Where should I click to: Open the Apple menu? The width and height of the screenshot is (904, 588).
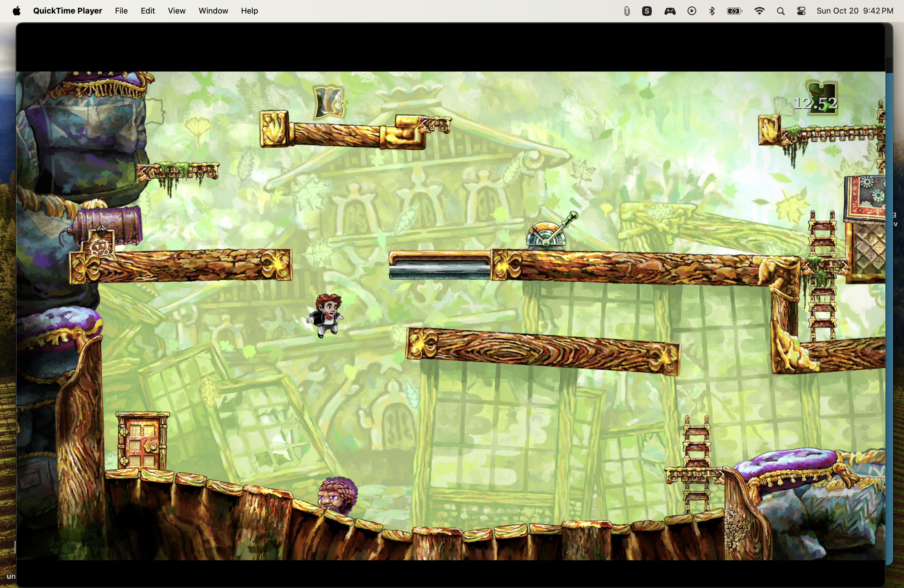pyautogui.click(x=16, y=11)
